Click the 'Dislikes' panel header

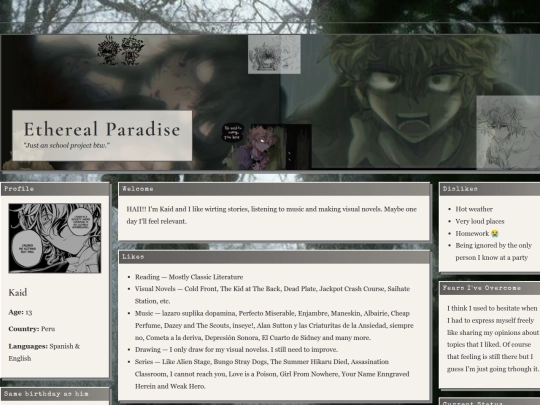coord(490,189)
